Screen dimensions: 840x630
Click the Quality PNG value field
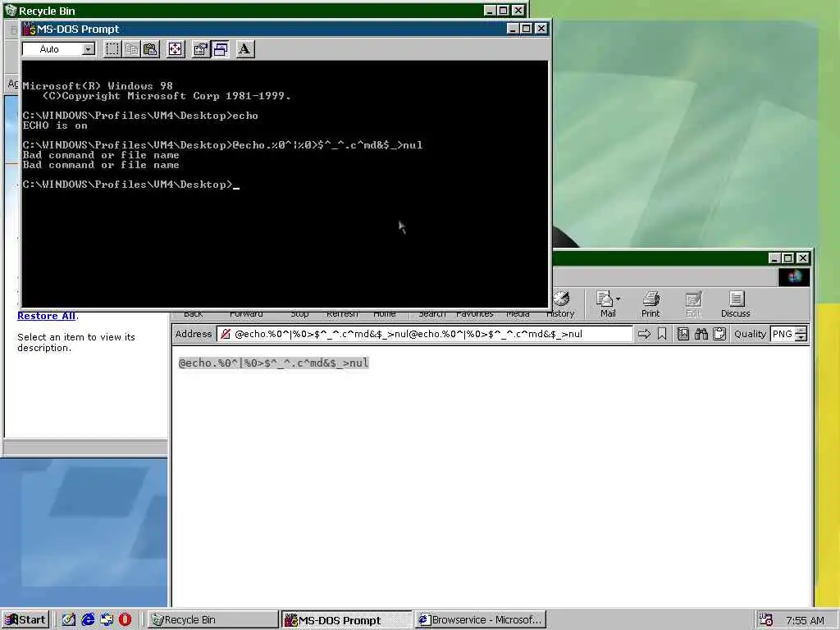point(783,335)
